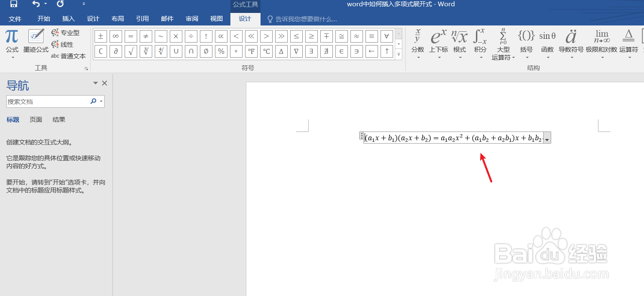Image resolution: width=644 pixels, height=296 pixels.
Task: Switch to the 视图 ribbon tab
Action: pos(217,19)
